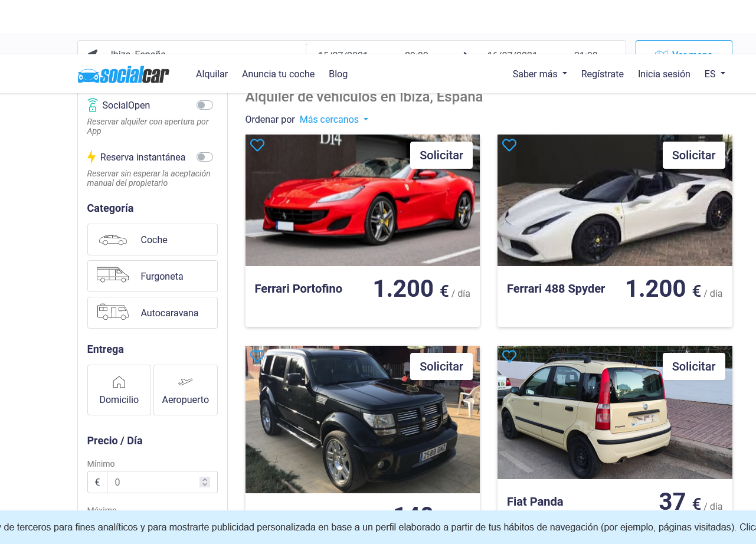Click the Ferrari Portofino price 1.200 €
The image size is (756, 544).
pos(411,289)
